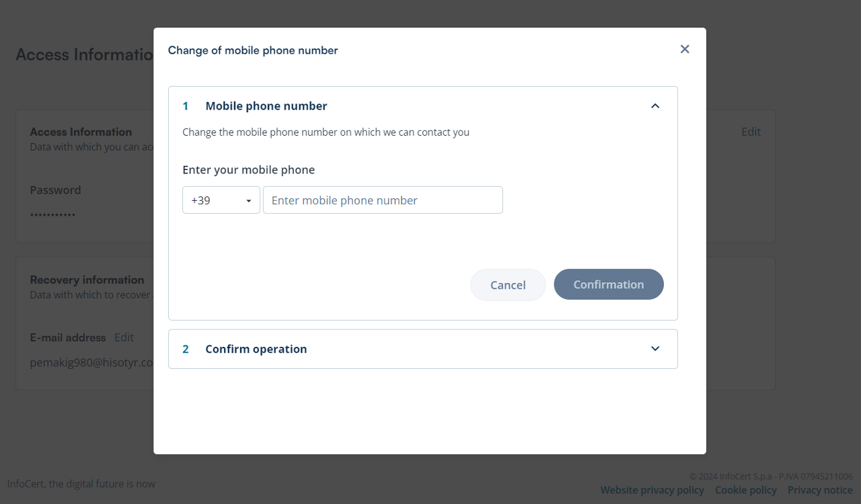The height and width of the screenshot is (504, 861).
Task: Click Edit next to E-mail address
Action: 124,337
